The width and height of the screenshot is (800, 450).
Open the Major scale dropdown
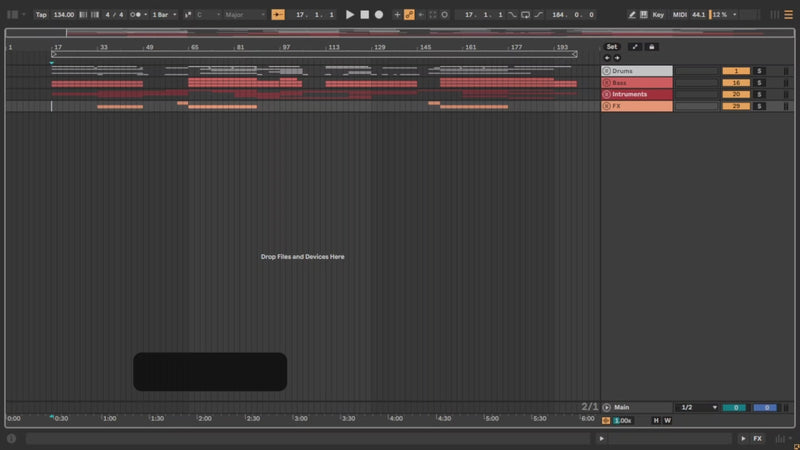click(245, 15)
